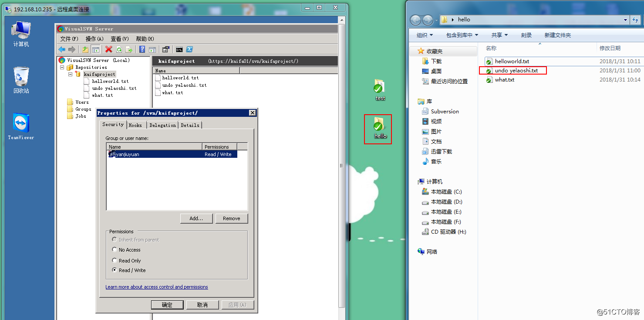The image size is (644, 320).
Task: Switch to the Hooks tab
Action: 135,125
